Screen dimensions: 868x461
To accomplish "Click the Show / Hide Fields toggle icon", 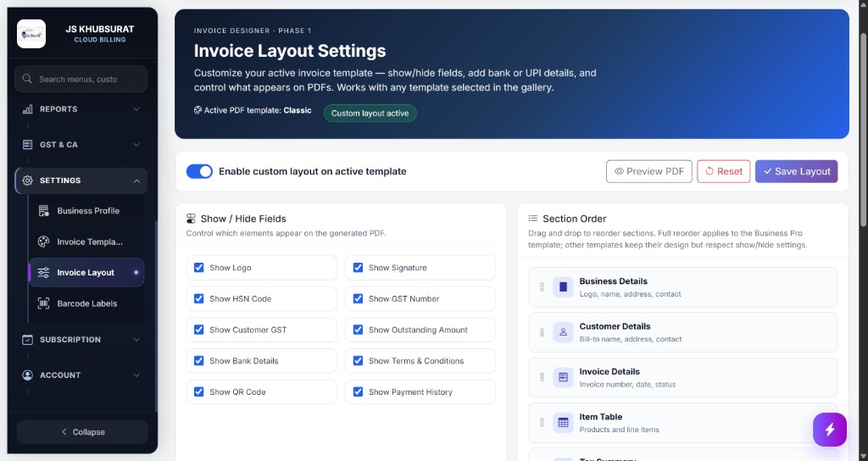I will click(x=191, y=219).
